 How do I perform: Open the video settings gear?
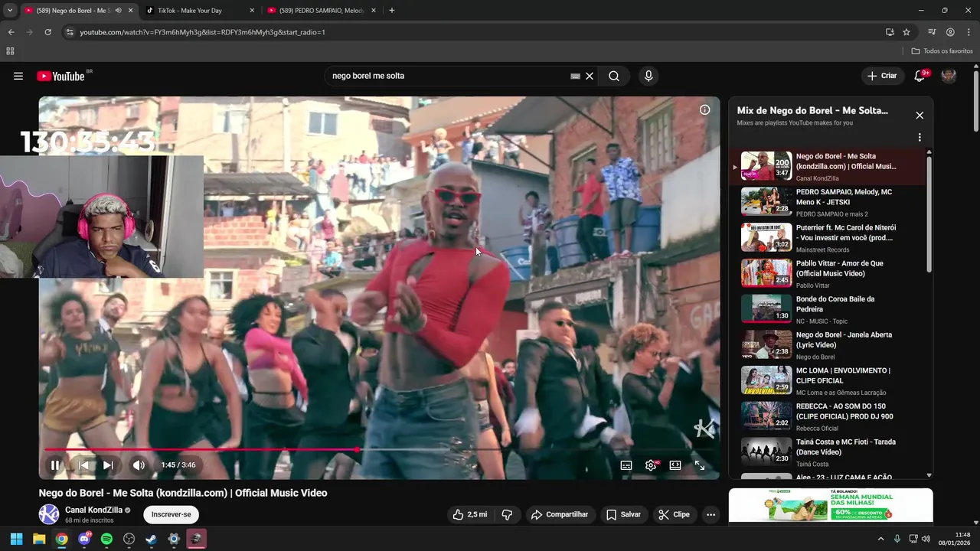tap(651, 465)
